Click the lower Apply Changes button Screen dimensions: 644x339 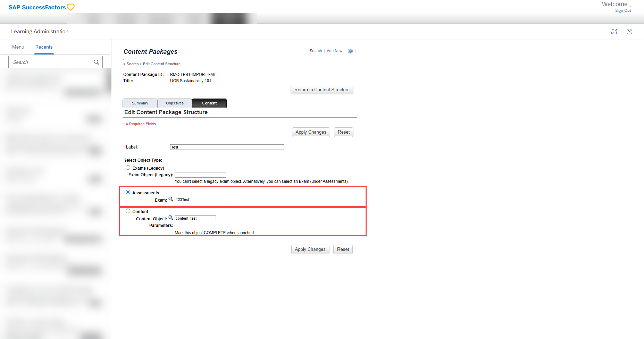(310, 249)
